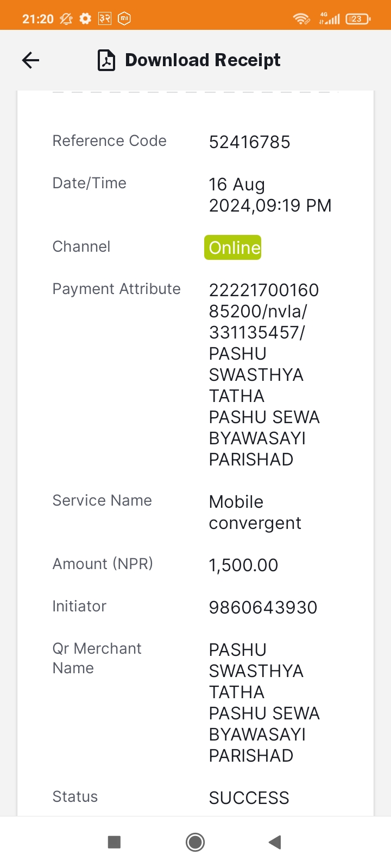Tap the muted notification bell icon
This screenshot has height=868, width=391.
point(66,19)
